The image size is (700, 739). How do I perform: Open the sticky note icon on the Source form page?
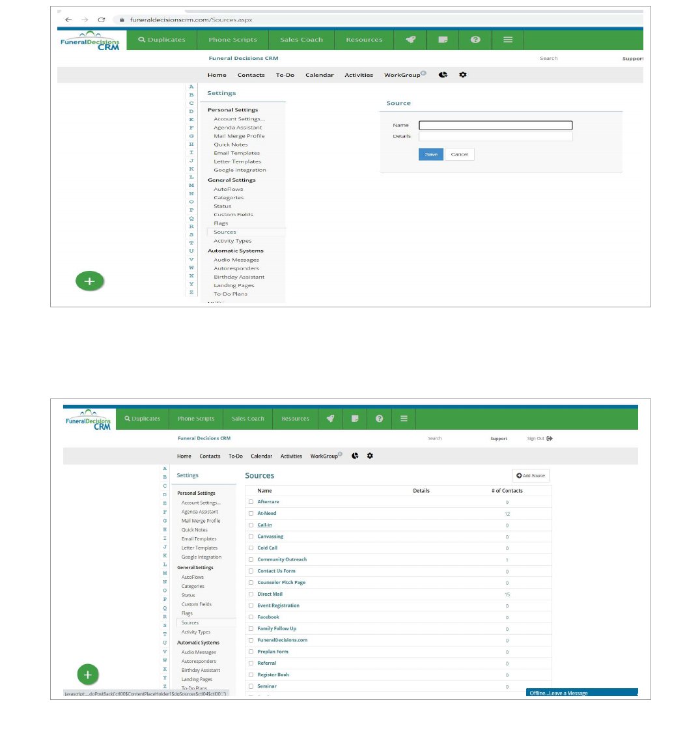pyautogui.click(x=443, y=40)
